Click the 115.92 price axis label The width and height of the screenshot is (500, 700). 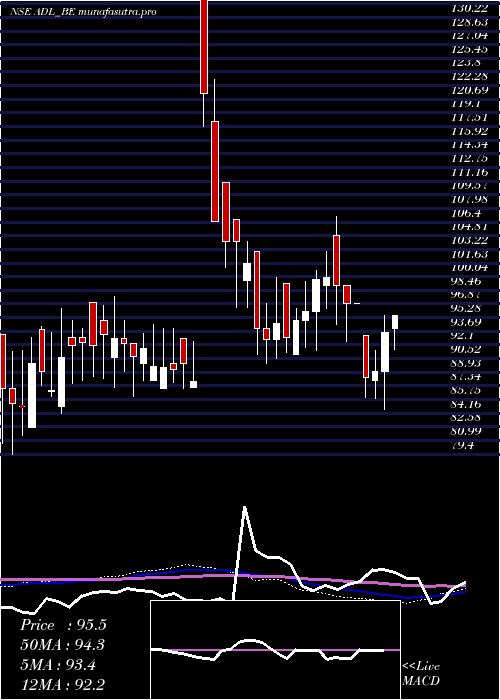[472, 131]
